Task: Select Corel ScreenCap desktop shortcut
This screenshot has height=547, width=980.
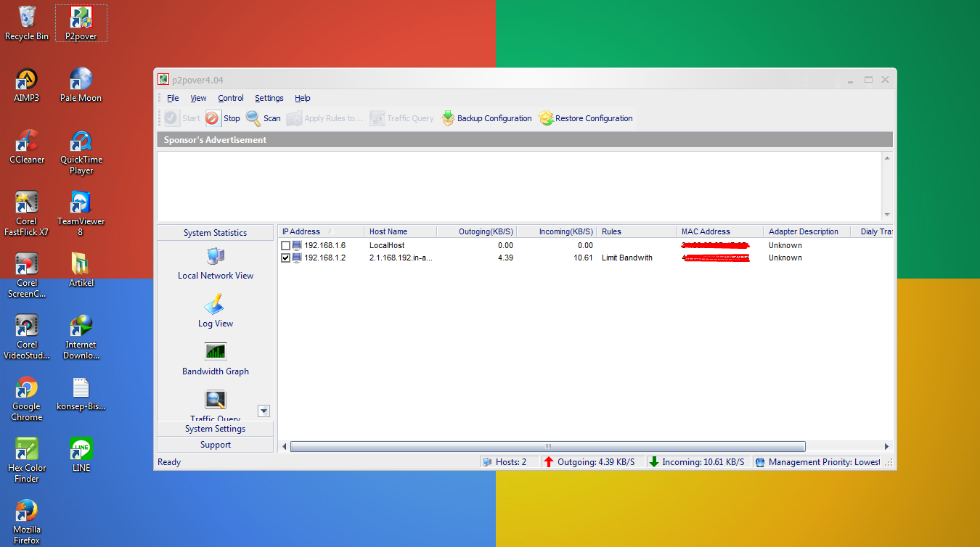Action: pyautogui.click(x=27, y=275)
